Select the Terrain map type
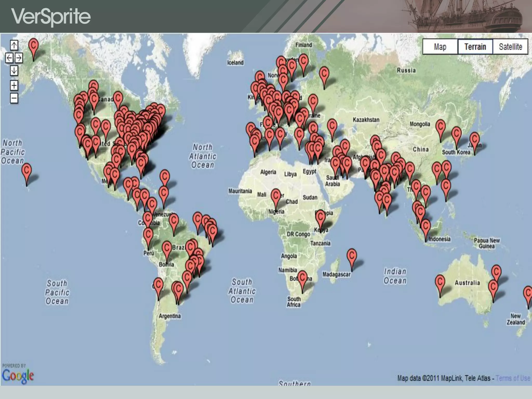The height and width of the screenshot is (399, 532). click(475, 47)
